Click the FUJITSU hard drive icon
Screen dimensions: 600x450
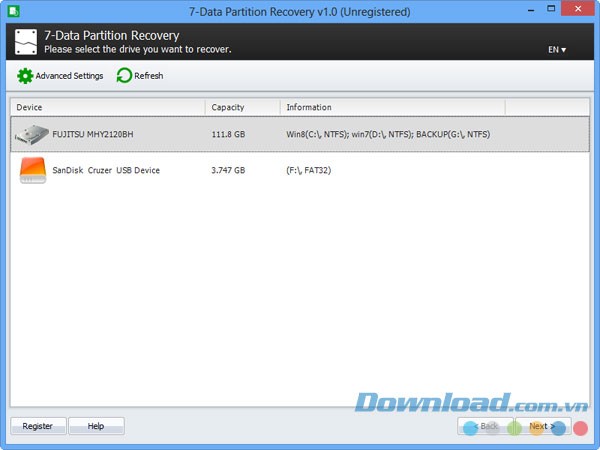[x=32, y=135]
